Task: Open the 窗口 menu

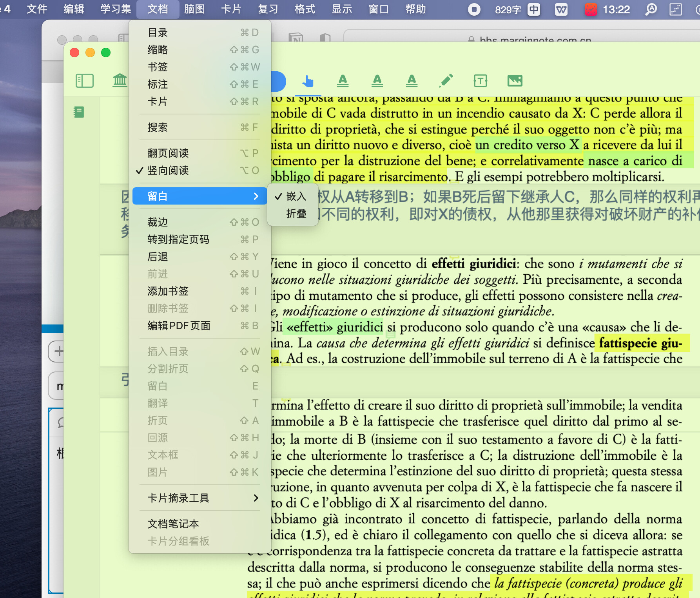Action: [379, 9]
